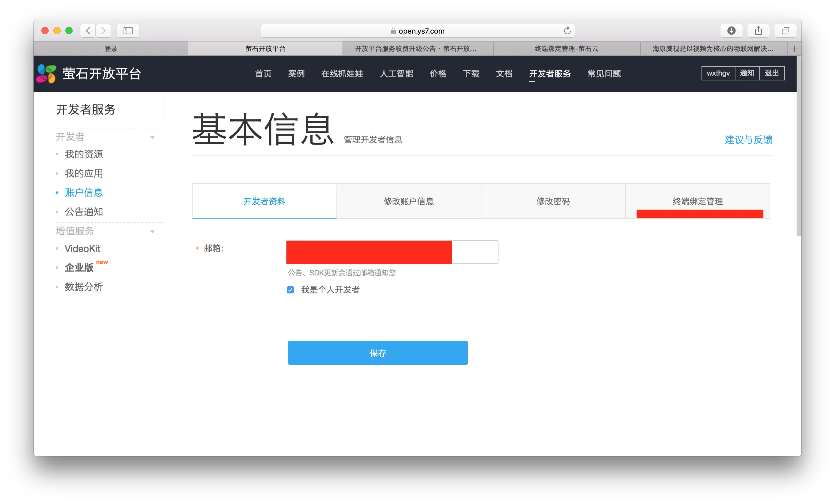Click the Safari share icon
Screen dimensions: 835x504
click(759, 31)
